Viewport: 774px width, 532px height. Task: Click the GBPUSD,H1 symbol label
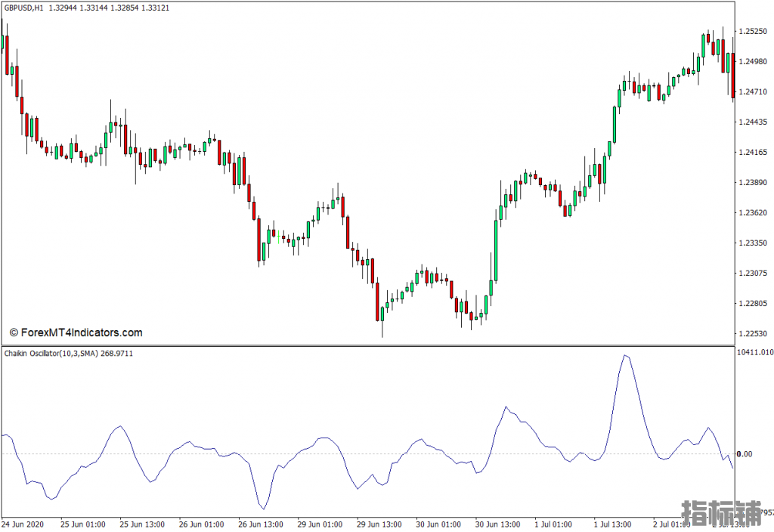(x=23, y=8)
